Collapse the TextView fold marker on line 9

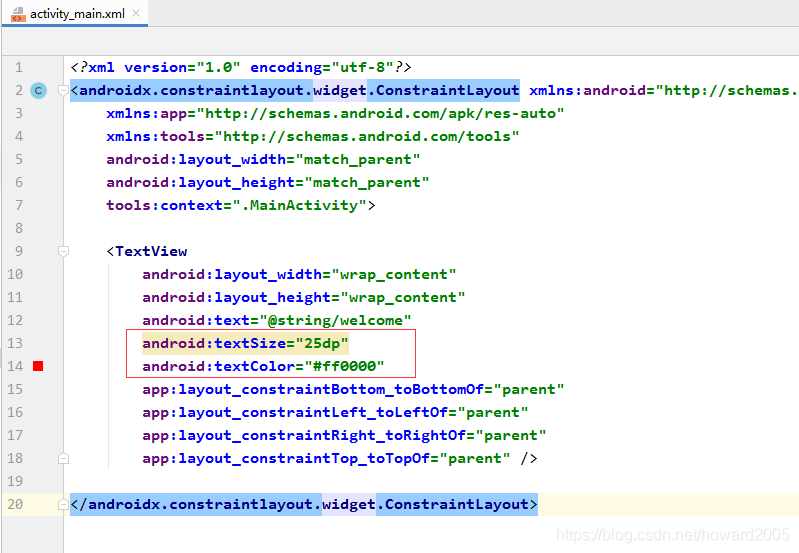click(x=63, y=251)
